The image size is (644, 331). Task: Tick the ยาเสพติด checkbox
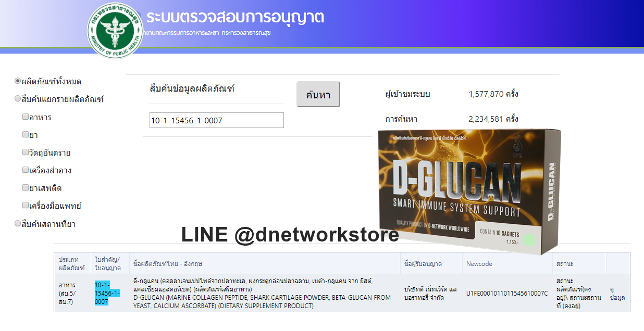coord(26,188)
